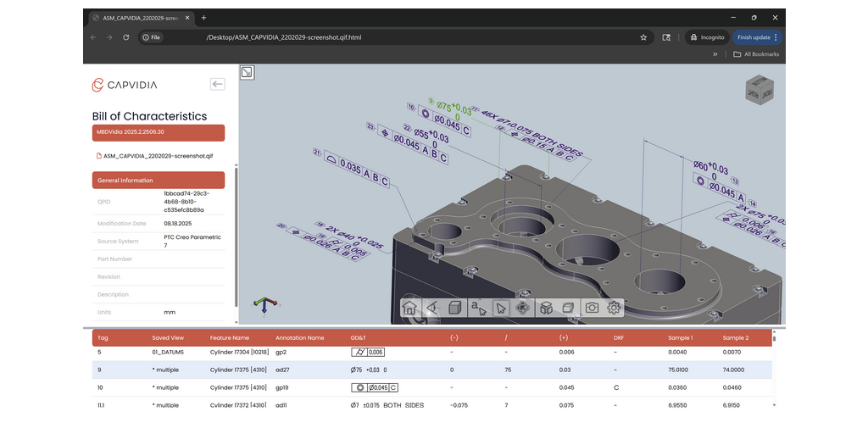The image size is (868, 434).
Task: Click the Tag column header
Action: 104,337
